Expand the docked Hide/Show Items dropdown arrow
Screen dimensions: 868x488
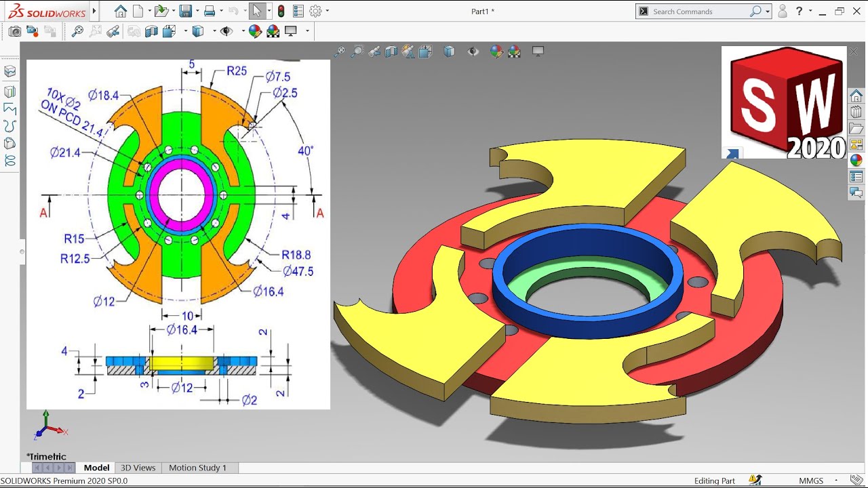click(243, 30)
